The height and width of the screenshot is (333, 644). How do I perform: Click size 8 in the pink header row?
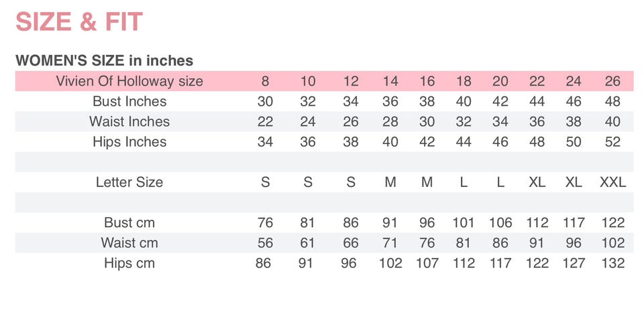click(x=266, y=82)
